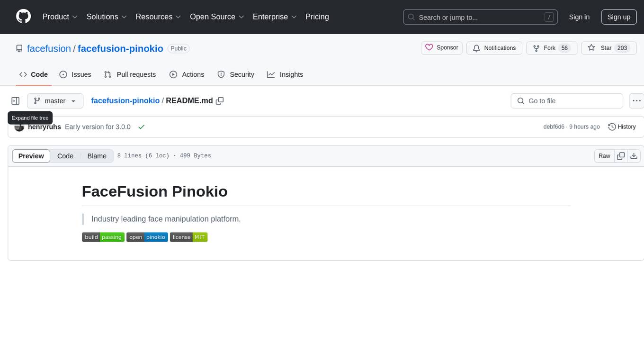Open the more file actions menu
The height and width of the screenshot is (362, 644).
(636, 101)
